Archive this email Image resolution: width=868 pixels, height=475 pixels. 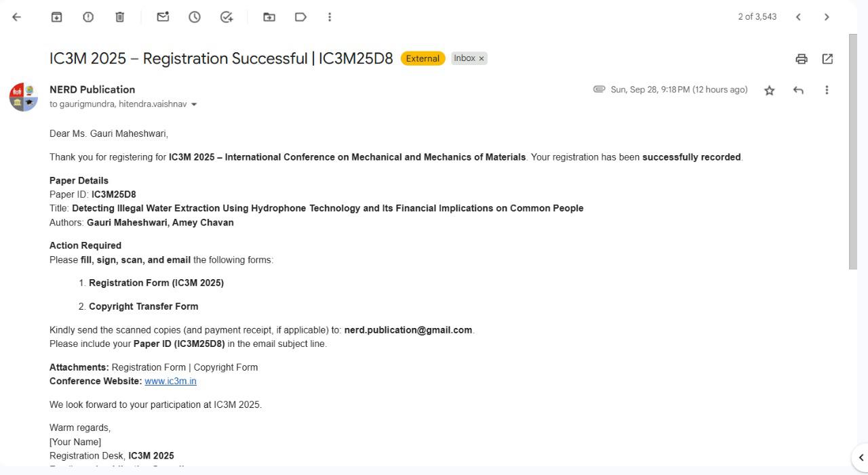coord(57,17)
